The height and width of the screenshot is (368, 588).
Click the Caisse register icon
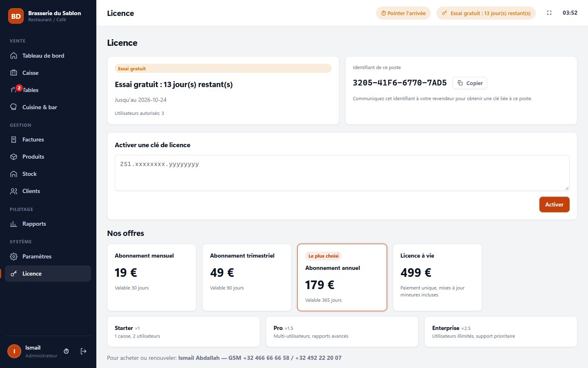coord(13,73)
